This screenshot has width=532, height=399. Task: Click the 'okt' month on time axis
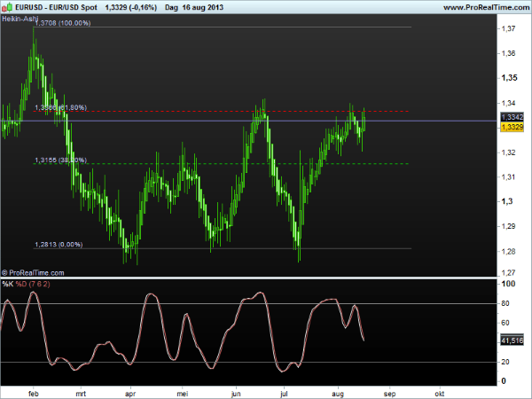(440, 394)
